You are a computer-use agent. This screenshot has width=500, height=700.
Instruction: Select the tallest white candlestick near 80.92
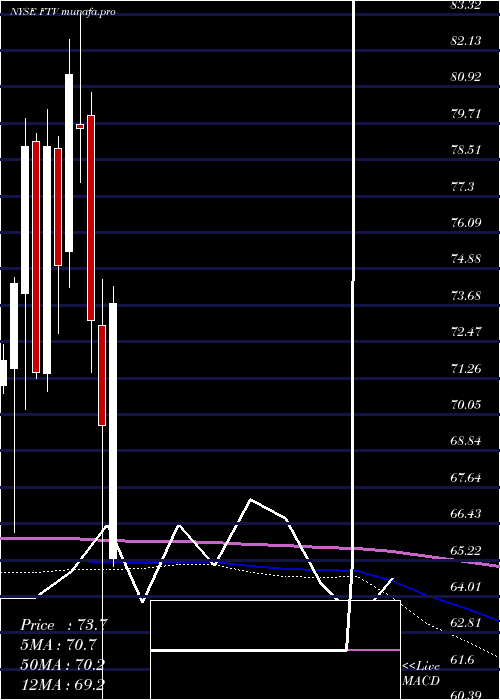pos(69,163)
